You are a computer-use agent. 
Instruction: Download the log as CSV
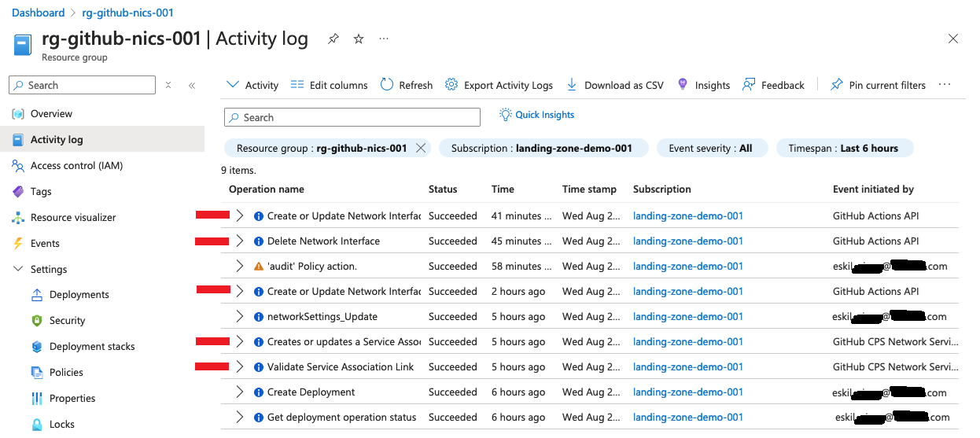click(614, 85)
